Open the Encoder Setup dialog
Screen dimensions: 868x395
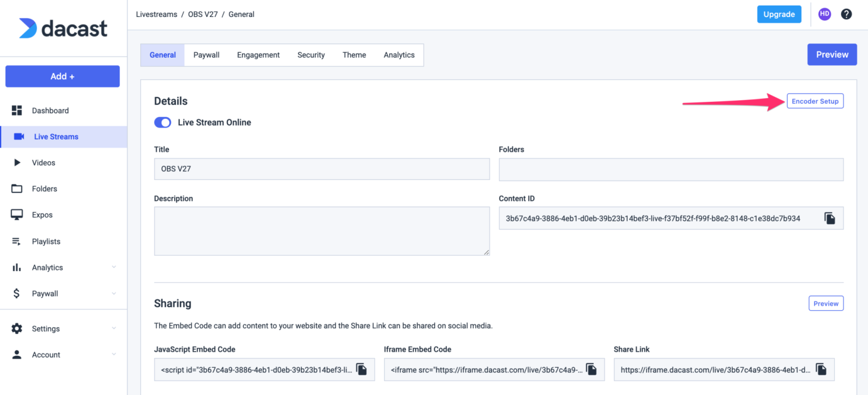point(815,101)
